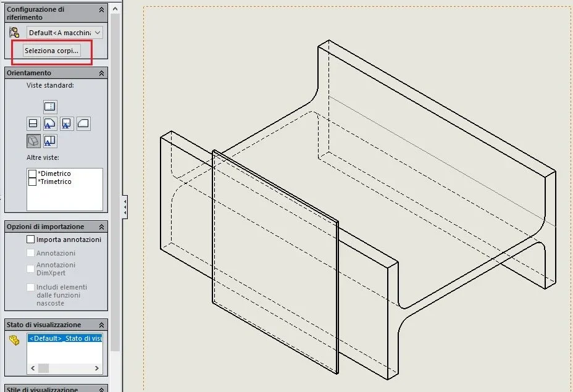573x392 pixels.
Task: Collapse the Opzioni di importazione section
Action: click(102, 227)
